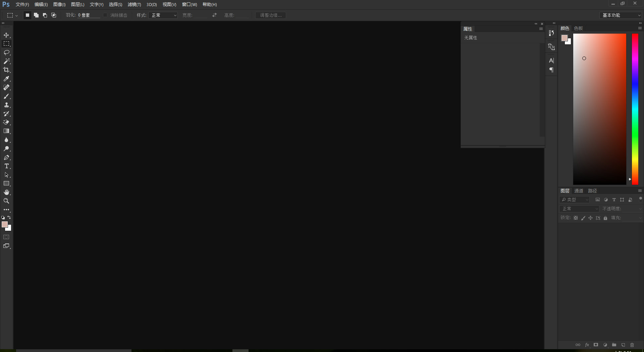
Task: Select the Clone Stamp tool
Action: [x=6, y=105]
